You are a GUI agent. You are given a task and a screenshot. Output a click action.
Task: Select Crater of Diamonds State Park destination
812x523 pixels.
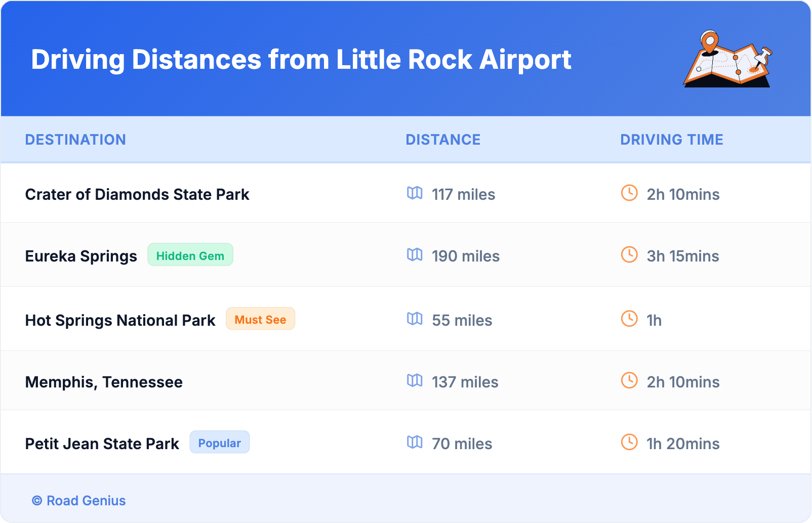coord(137,195)
